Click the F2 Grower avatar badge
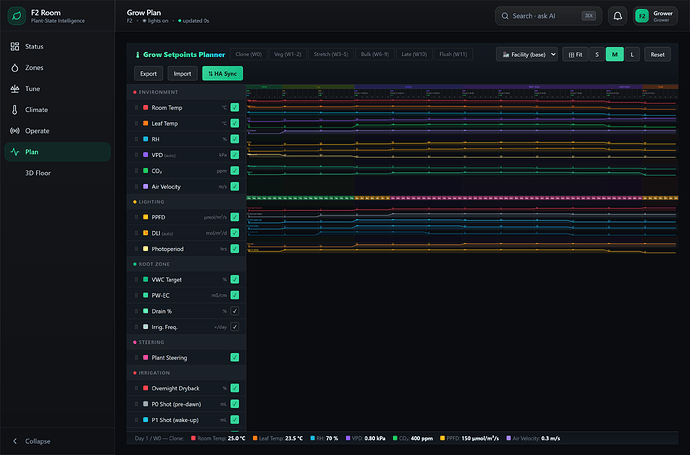This screenshot has height=455, width=690. [x=642, y=16]
